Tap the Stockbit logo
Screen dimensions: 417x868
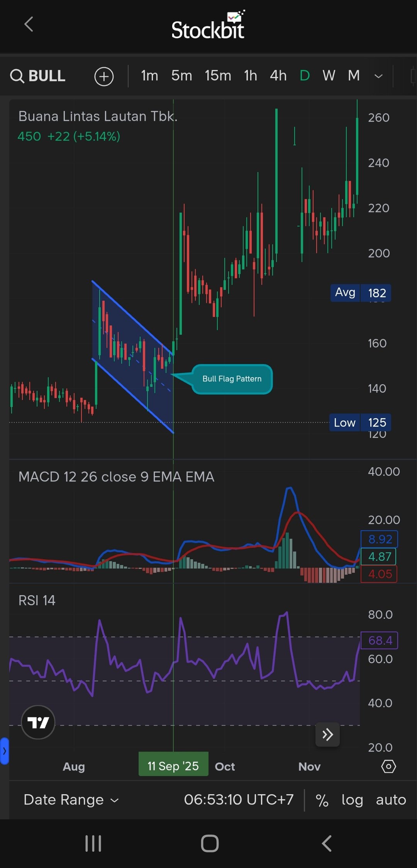point(208,26)
